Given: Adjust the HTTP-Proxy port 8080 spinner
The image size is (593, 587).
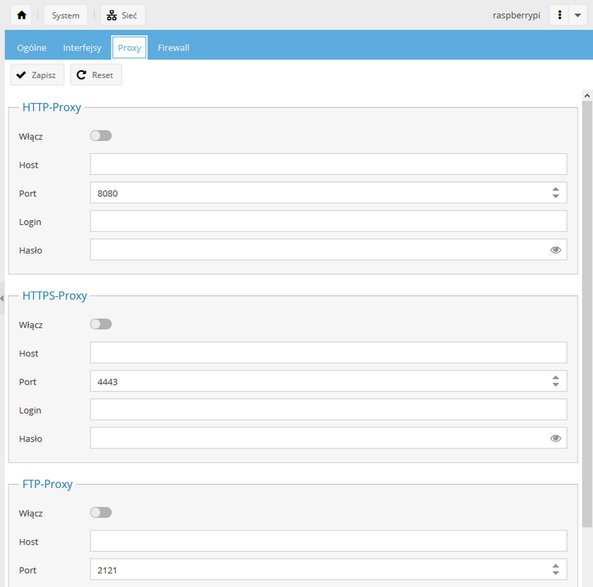Looking at the screenshot, I should coord(555,193).
